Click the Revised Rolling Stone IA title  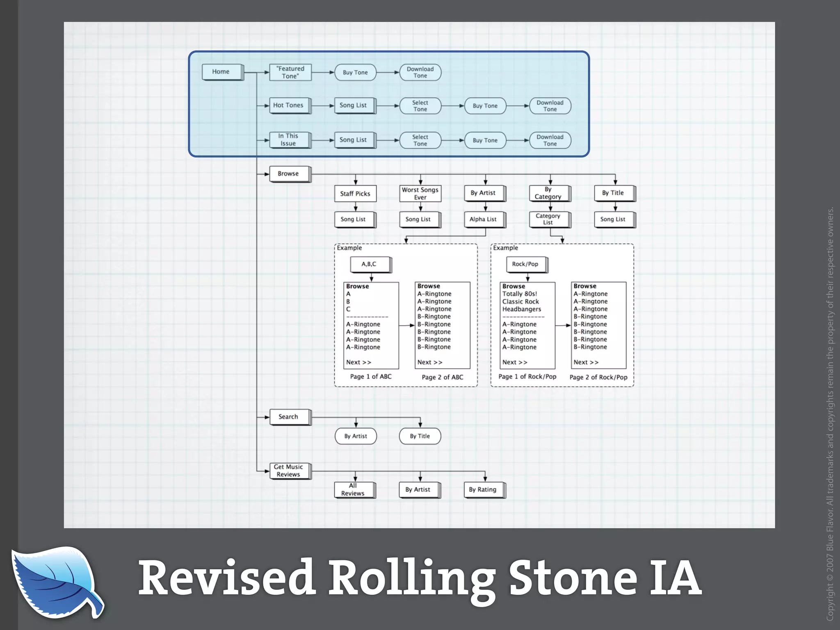[x=420, y=577]
